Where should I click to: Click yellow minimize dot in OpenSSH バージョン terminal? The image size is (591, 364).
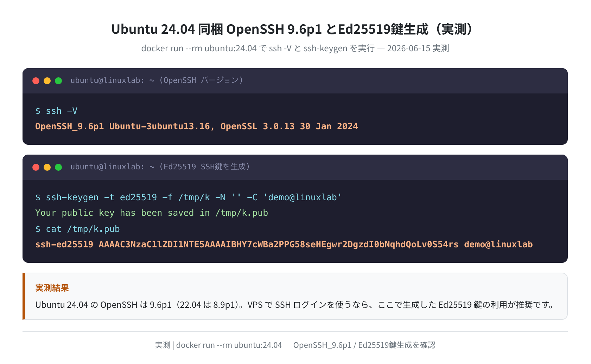47,81
